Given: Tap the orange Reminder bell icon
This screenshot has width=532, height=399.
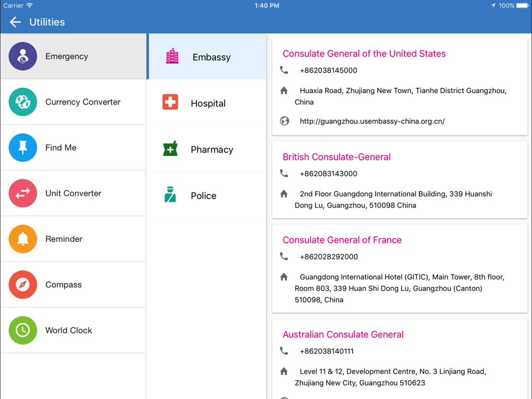Looking at the screenshot, I should (x=23, y=239).
